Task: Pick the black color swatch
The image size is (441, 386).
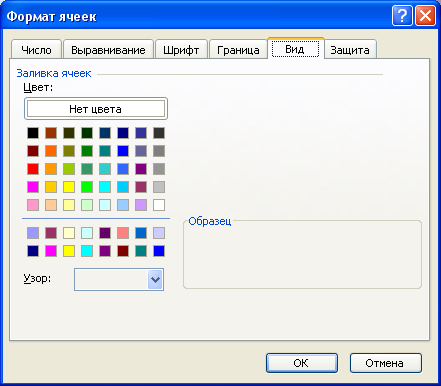Action: pyautogui.click(x=33, y=133)
